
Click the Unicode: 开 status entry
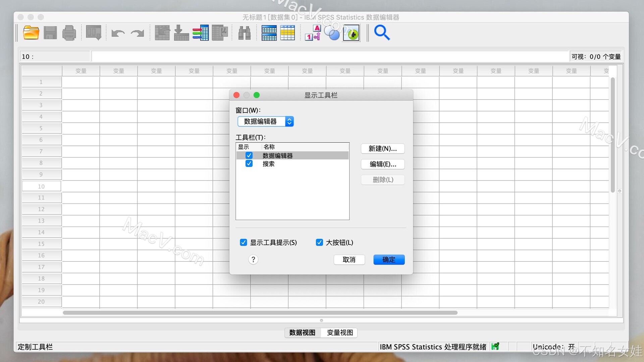coord(553,347)
